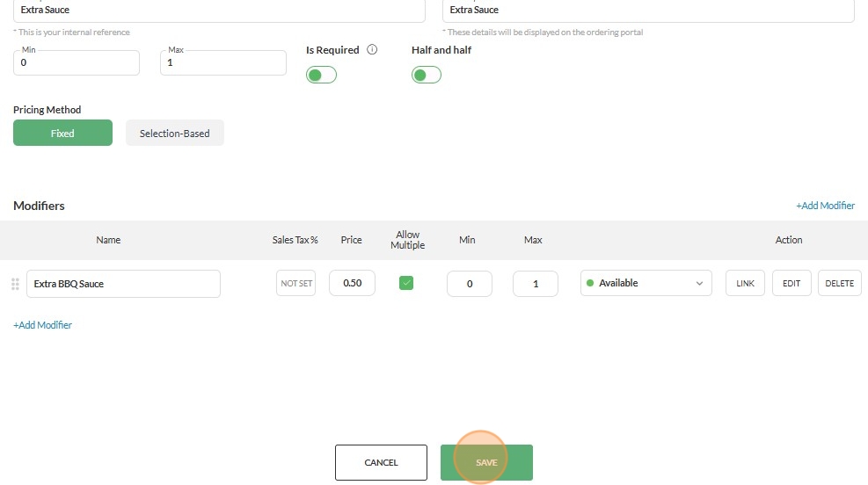This screenshot has height=485, width=868.
Task: Click +Add Modifier link below the modifier row
Action: pyautogui.click(x=42, y=325)
